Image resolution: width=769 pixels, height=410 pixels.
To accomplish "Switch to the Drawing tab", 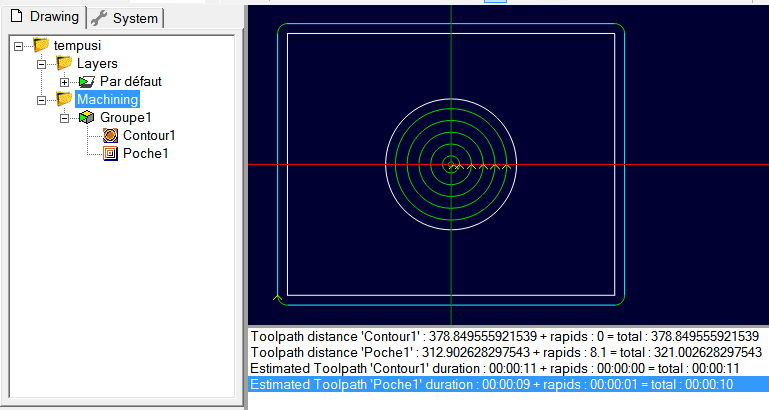I will click(43, 18).
